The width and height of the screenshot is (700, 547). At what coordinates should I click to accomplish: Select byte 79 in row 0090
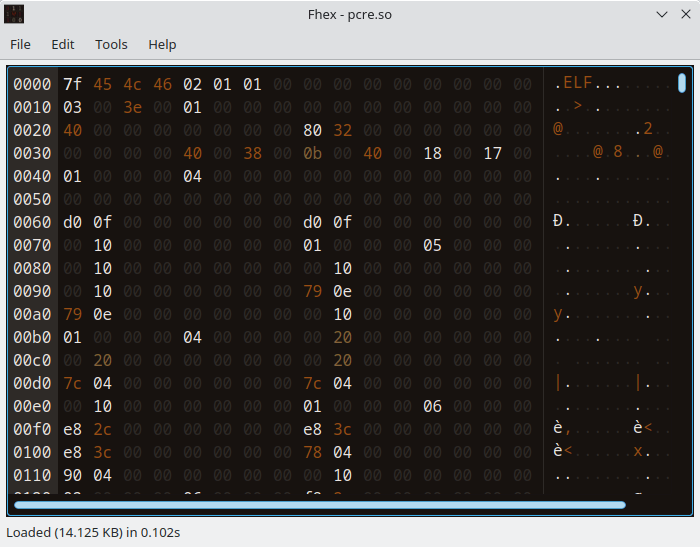312,292
